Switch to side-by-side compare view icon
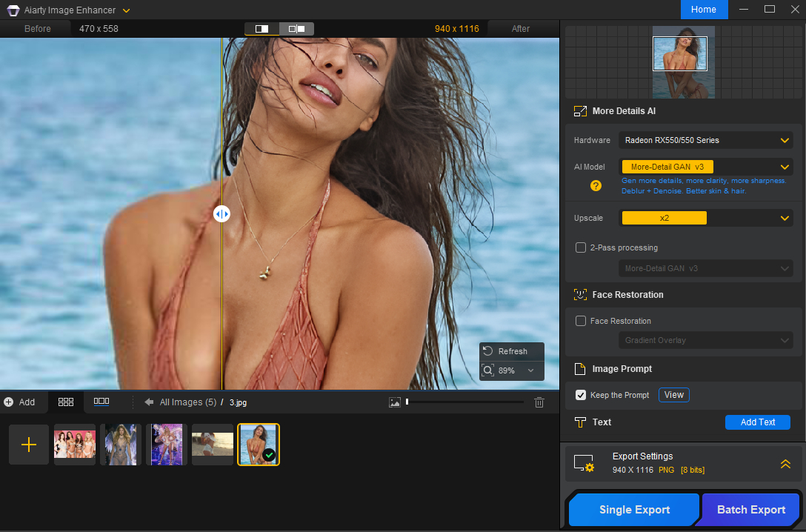Screen dimensions: 806x532 (296, 29)
